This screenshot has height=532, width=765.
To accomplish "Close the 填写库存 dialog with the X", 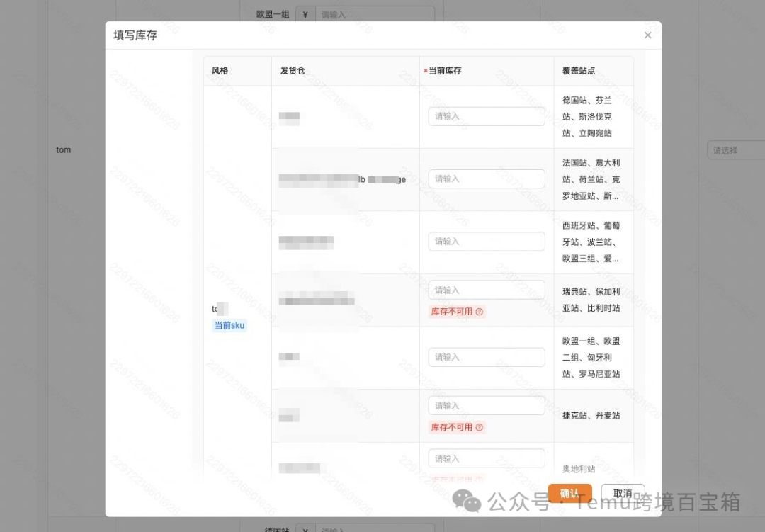I will [x=647, y=35].
